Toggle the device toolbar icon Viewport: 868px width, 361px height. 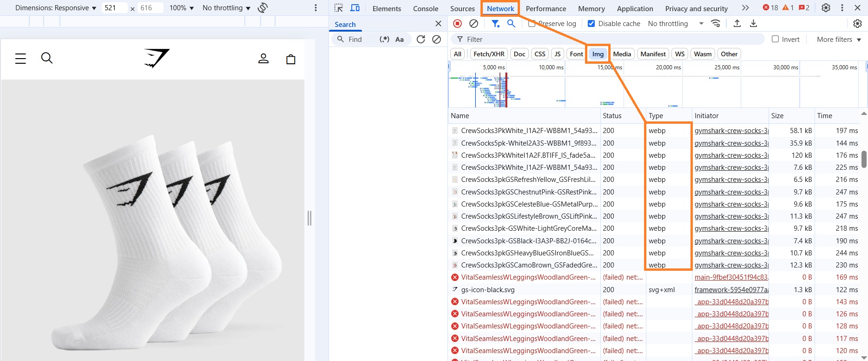[x=355, y=8]
